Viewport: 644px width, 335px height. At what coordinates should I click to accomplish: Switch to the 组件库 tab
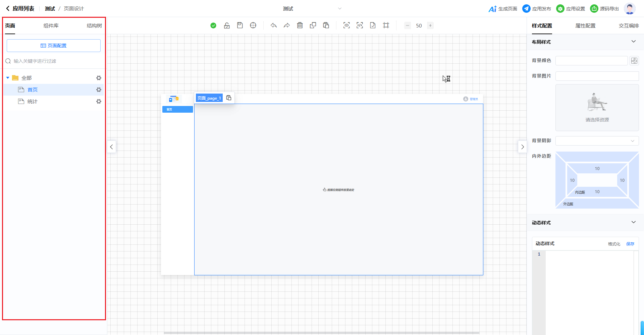click(x=51, y=26)
